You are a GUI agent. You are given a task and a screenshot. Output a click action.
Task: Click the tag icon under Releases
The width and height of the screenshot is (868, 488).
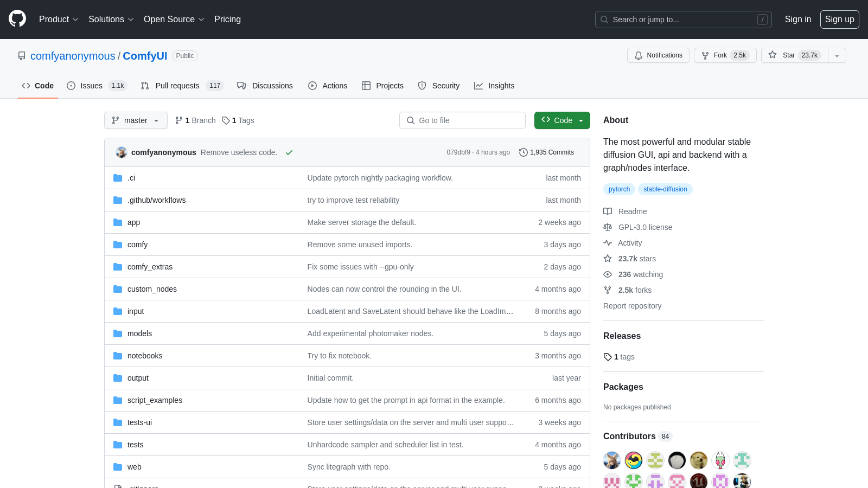coord(608,357)
